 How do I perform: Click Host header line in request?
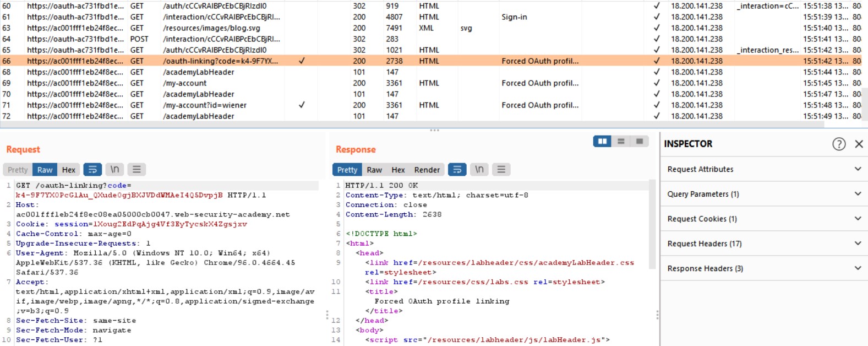pos(153,209)
